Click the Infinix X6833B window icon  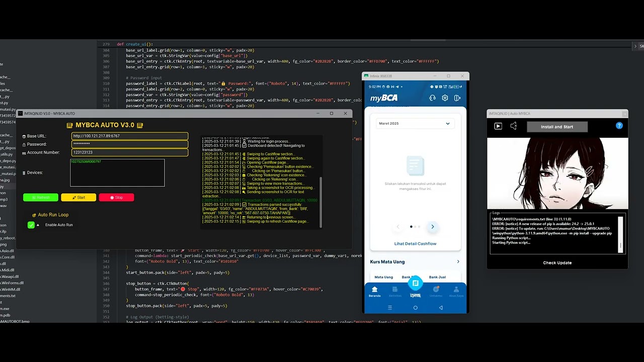(366, 76)
